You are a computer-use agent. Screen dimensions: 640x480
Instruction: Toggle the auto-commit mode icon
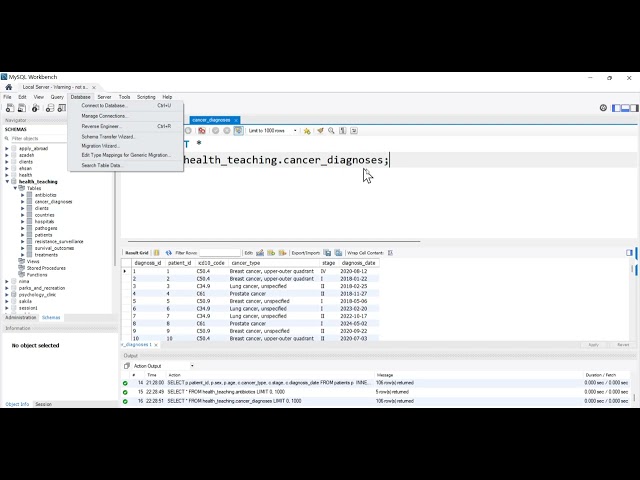point(239,131)
